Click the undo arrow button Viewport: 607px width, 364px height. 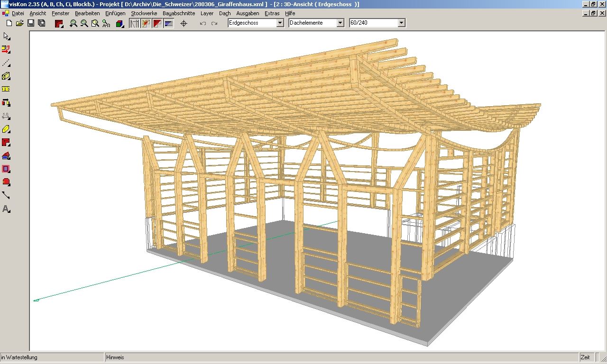[203, 23]
